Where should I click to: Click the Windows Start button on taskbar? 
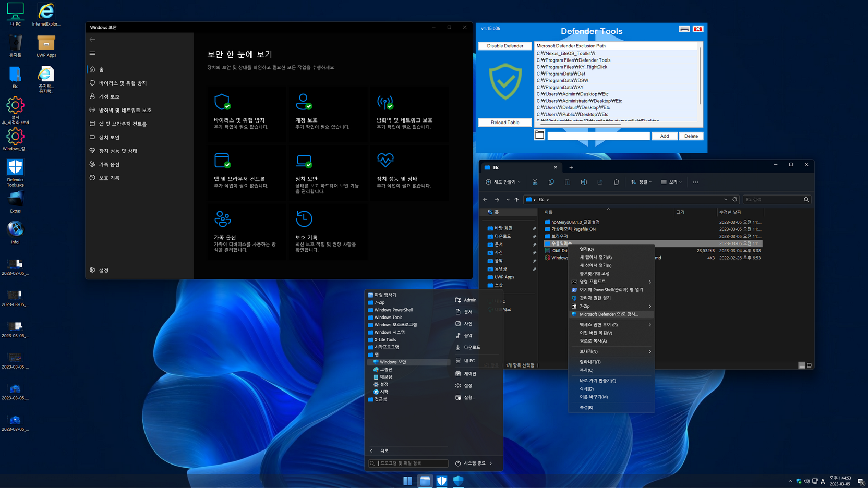coord(407,481)
